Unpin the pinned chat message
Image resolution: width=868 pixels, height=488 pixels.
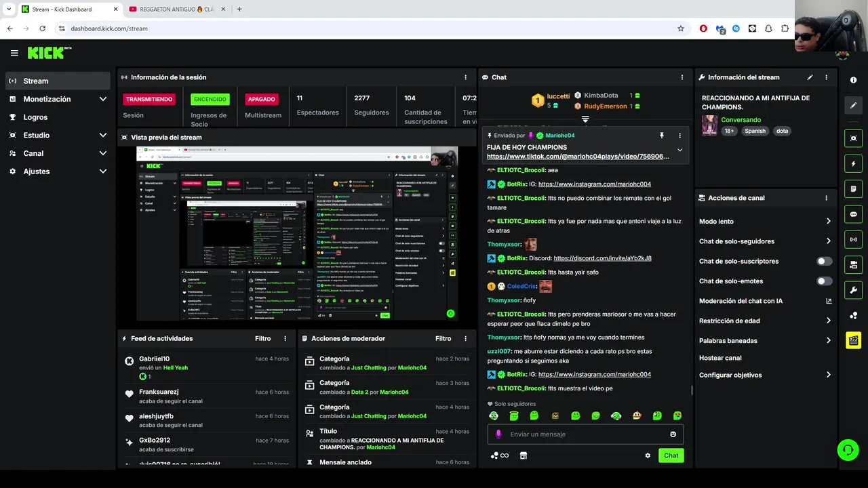coord(662,136)
